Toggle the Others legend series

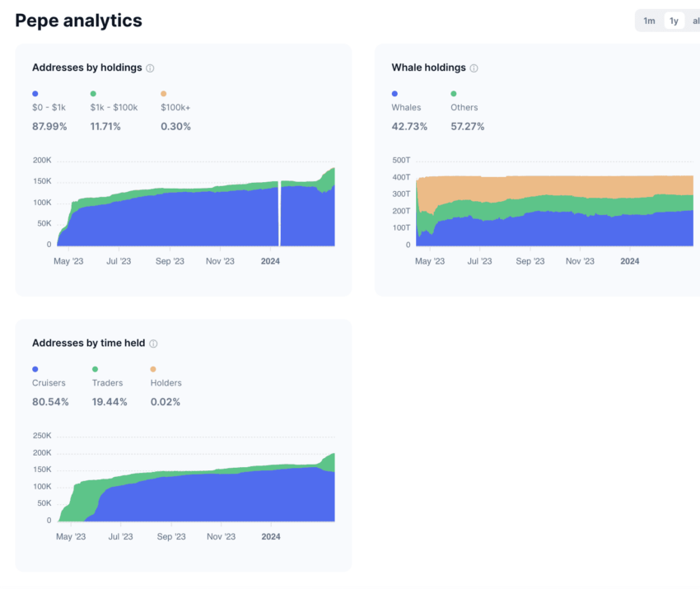pos(464,107)
